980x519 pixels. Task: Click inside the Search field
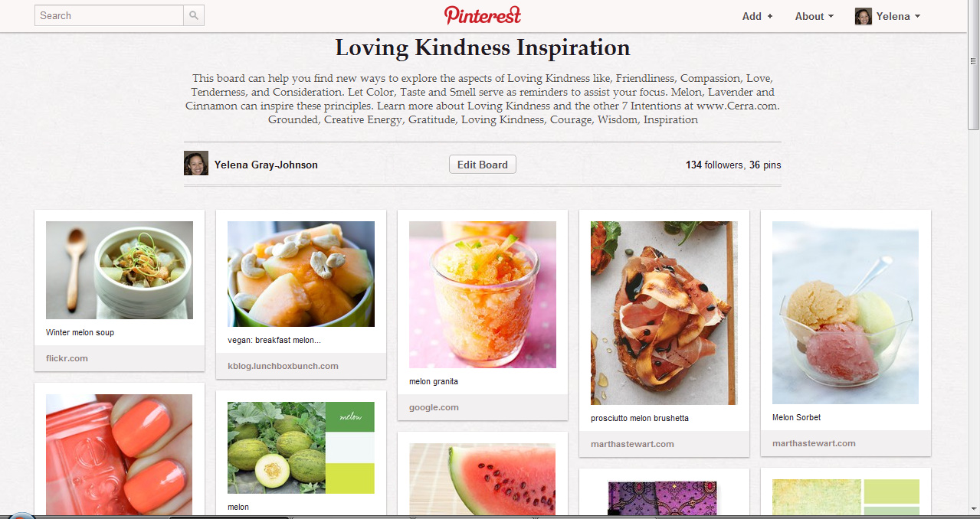(x=109, y=15)
